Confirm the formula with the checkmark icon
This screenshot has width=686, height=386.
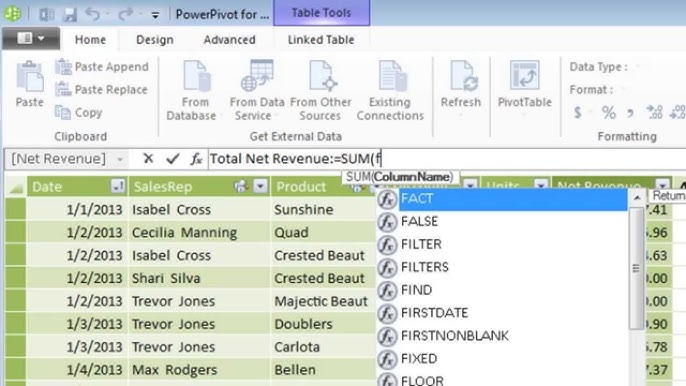pyautogui.click(x=173, y=158)
